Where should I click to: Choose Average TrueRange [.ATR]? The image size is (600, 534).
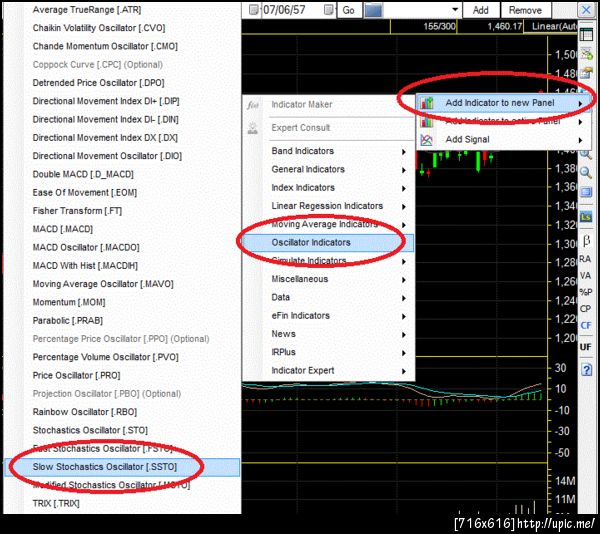tap(87, 10)
